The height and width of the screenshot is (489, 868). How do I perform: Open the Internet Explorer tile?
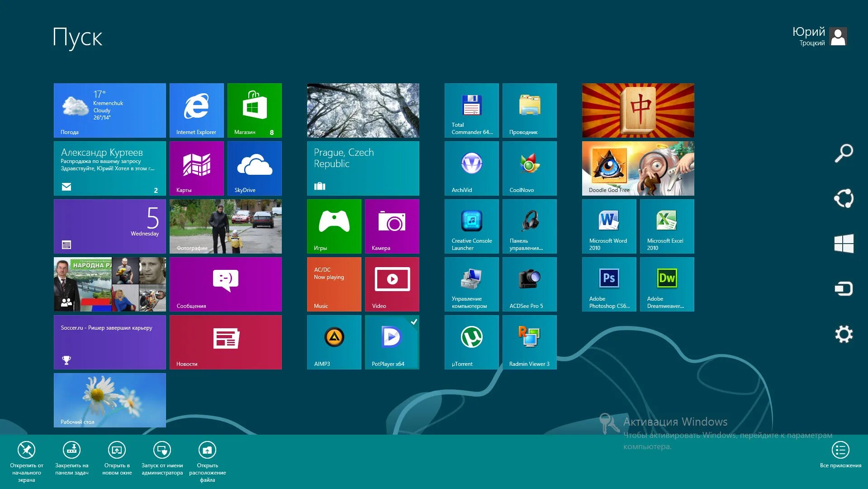(x=197, y=110)
